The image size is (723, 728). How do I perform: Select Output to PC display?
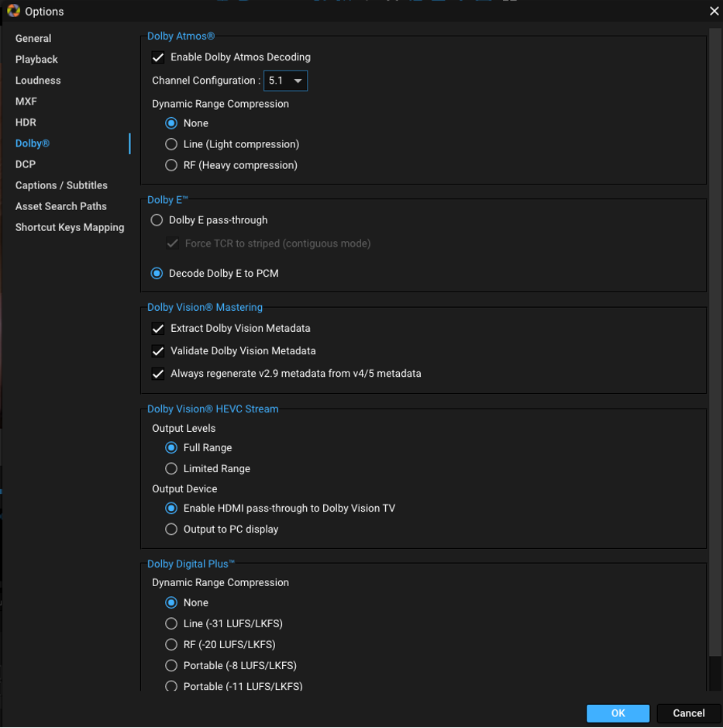[171, 529]
